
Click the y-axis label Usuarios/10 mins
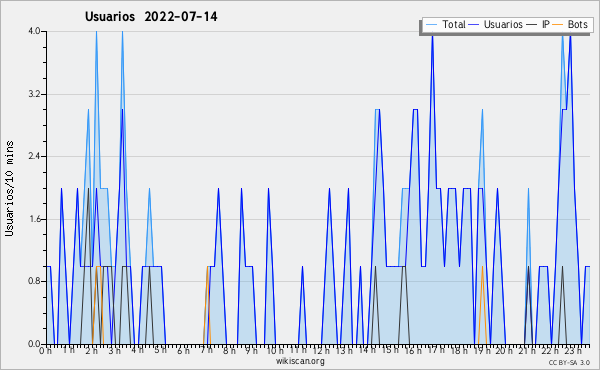click(x=9, y=188)
